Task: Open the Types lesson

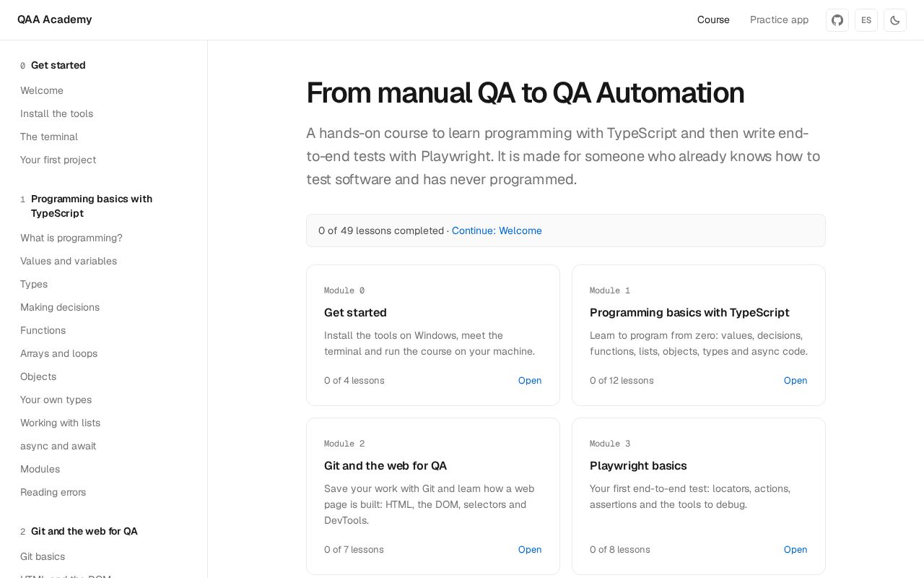Action: 34,284
